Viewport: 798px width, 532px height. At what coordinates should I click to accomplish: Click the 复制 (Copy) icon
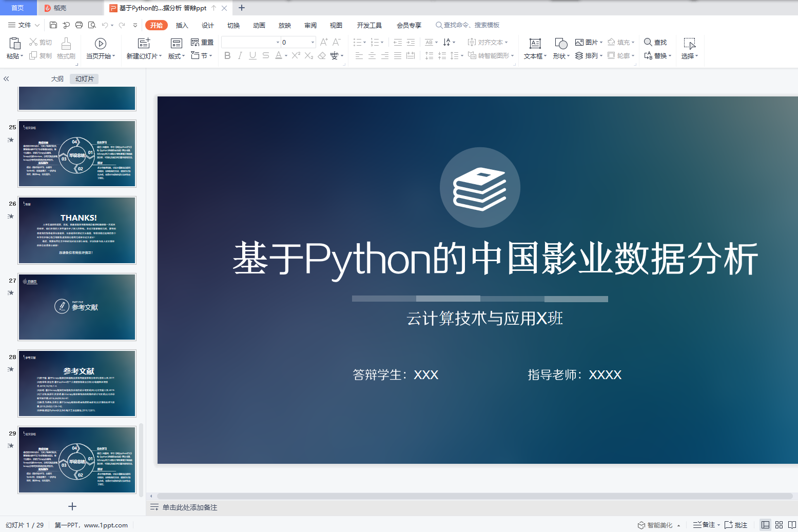coord(33,55)
